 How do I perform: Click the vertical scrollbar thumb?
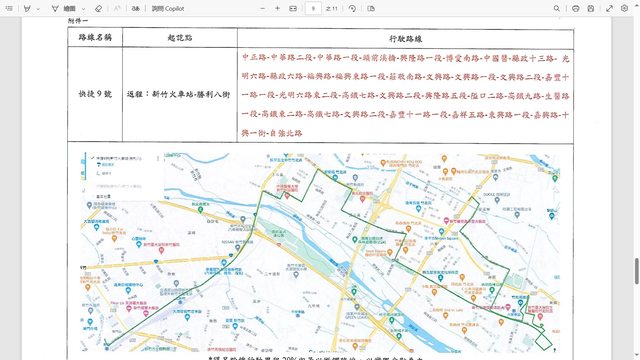(x=637, y=271)
